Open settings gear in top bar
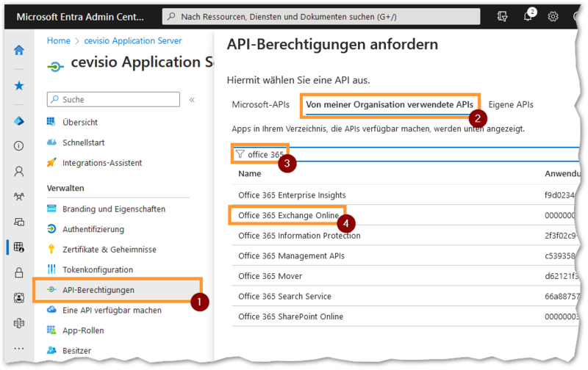Image resolution: width=588 pixels, height=370 pixels. click(553, 16)
